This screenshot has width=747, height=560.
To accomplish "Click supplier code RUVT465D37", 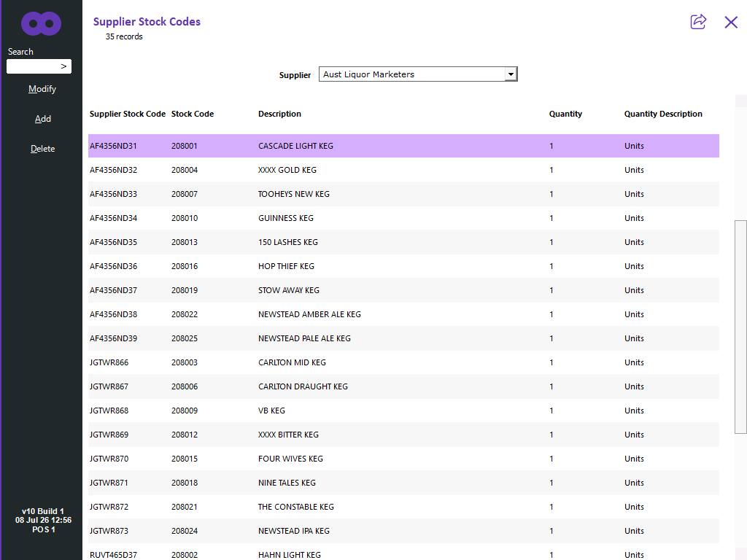I will 113,555.
